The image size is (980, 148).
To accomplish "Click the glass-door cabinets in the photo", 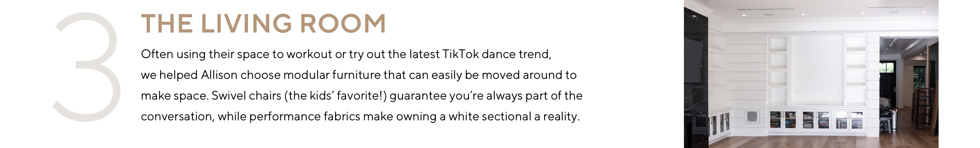I will point(815,120).
